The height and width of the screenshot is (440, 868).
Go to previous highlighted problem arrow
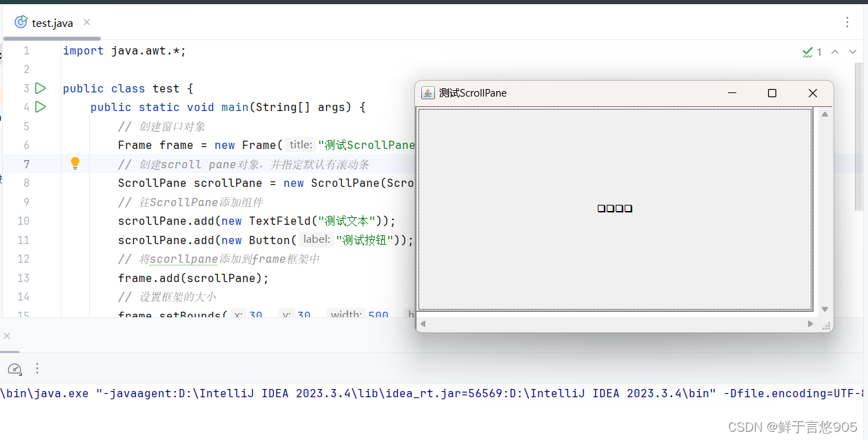pyautogui.click(x=835, y=52)
